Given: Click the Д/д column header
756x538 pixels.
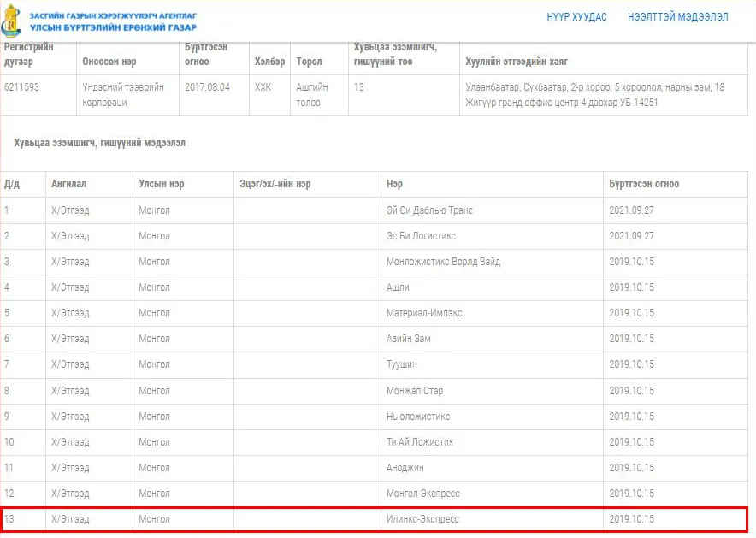Looking at the screenshot, I should [12, 184].
